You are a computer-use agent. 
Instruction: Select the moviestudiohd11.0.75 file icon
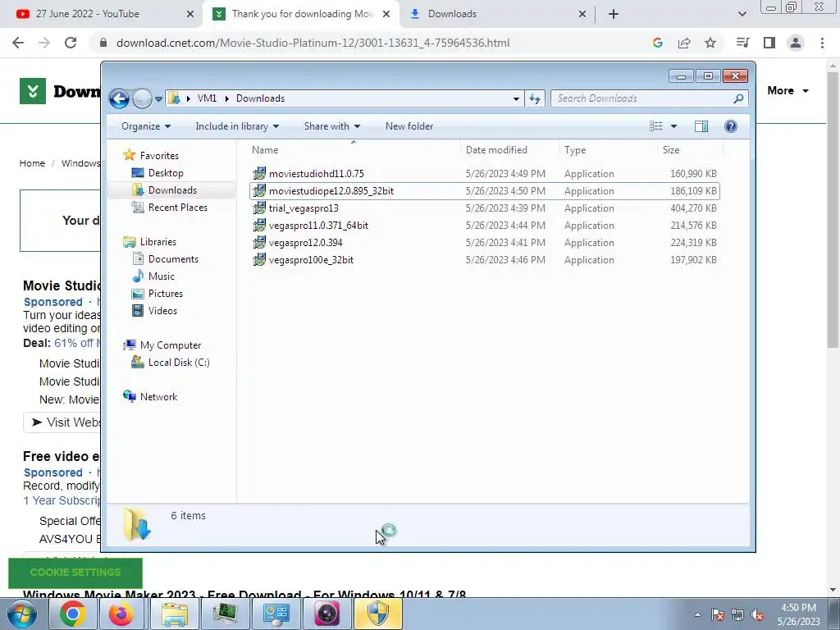tap(259, 174)
